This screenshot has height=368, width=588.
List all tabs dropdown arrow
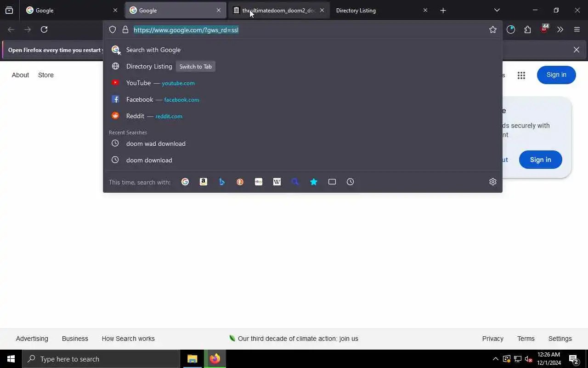tap(497, 10)
